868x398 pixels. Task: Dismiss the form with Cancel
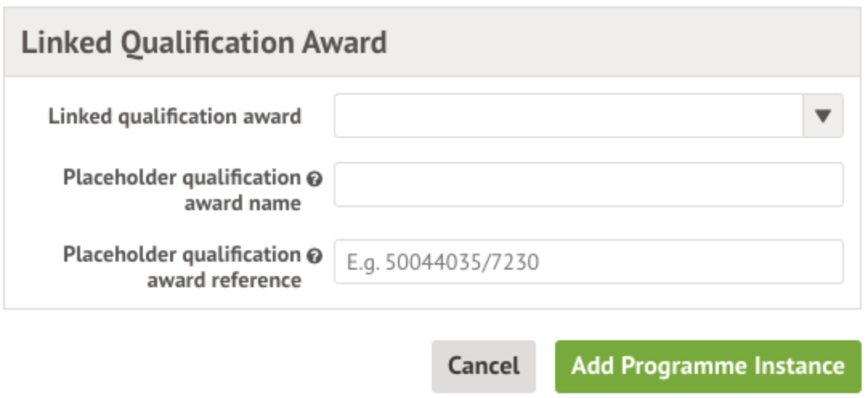(483, 366)
